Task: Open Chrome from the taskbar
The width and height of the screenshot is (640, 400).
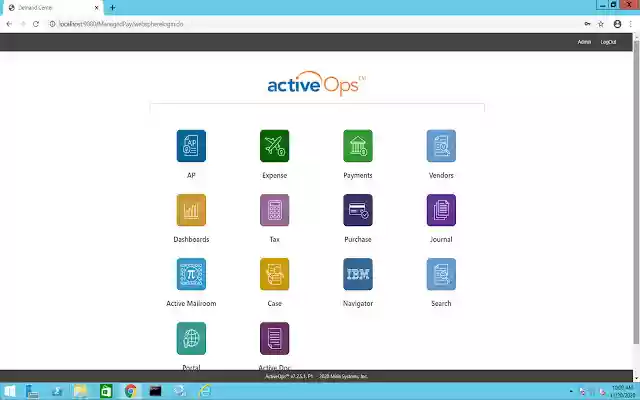Action: coord(131,391)
